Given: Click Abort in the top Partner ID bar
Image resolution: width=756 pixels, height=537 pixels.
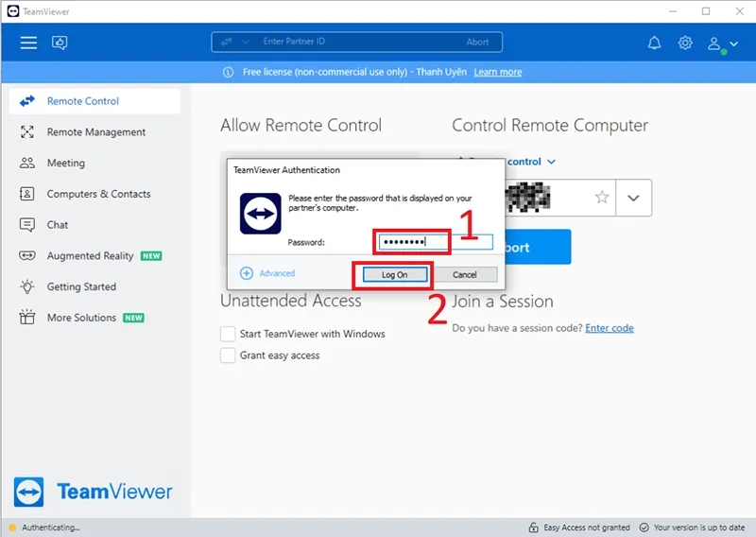Looking at the screenshot, I should (477, 42).
